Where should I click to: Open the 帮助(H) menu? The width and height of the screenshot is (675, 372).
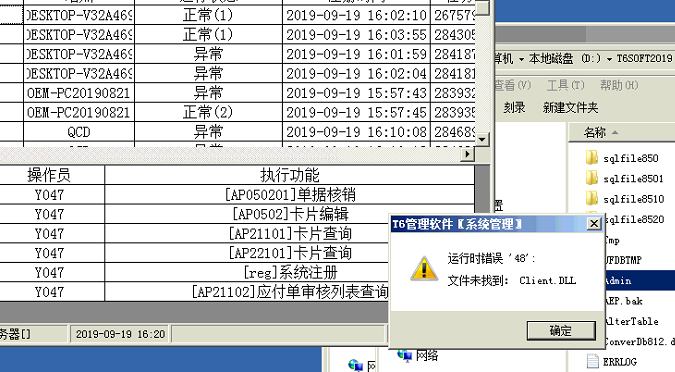pyautogui.click(x=619, y=85)
